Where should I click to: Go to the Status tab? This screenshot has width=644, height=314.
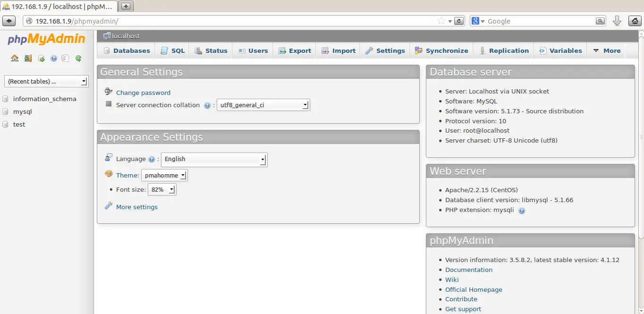pos(211,51)
